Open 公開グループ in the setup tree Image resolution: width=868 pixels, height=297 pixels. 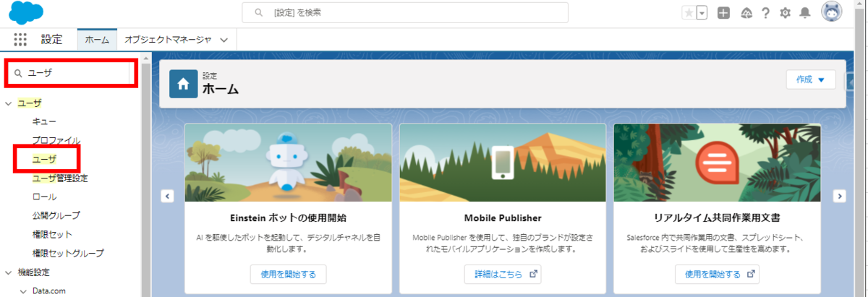(56, 215)
